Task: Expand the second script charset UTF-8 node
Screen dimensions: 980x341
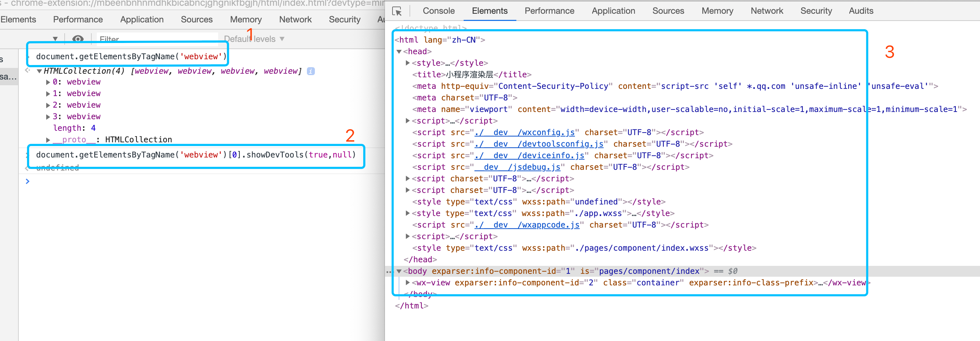Action: [x=408, y=190]
